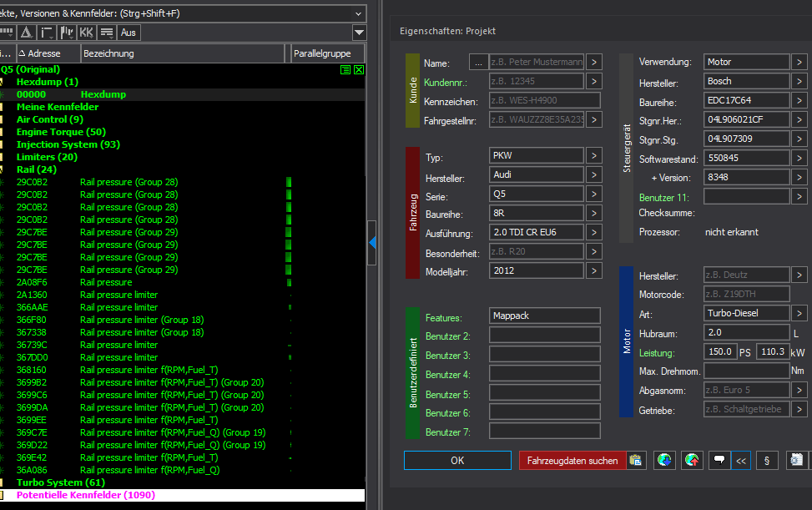Open the speech bubble comment button

pos(718,460)
